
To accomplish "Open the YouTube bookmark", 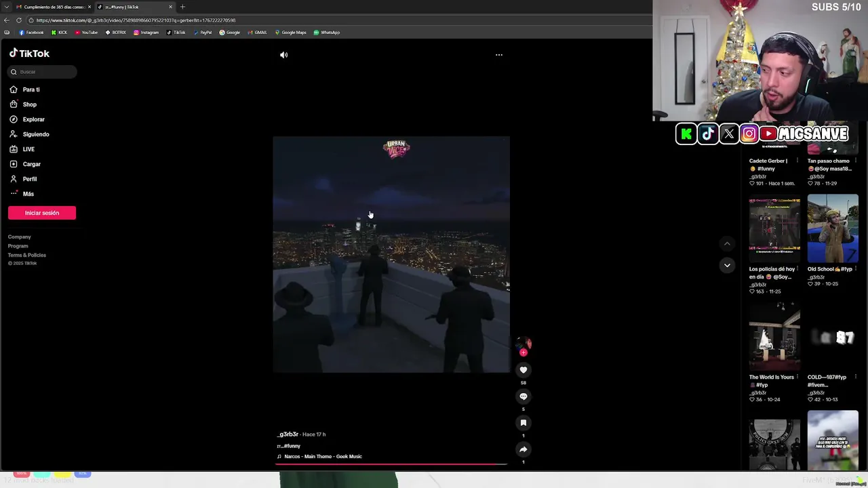I will click(x=86, y=33).
